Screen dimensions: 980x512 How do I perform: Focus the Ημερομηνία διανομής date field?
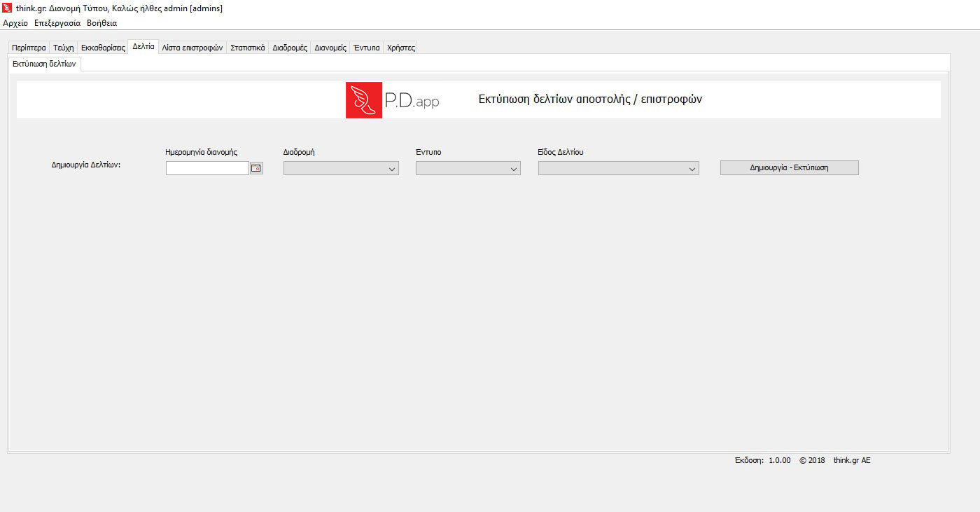(x=207, y=168)
